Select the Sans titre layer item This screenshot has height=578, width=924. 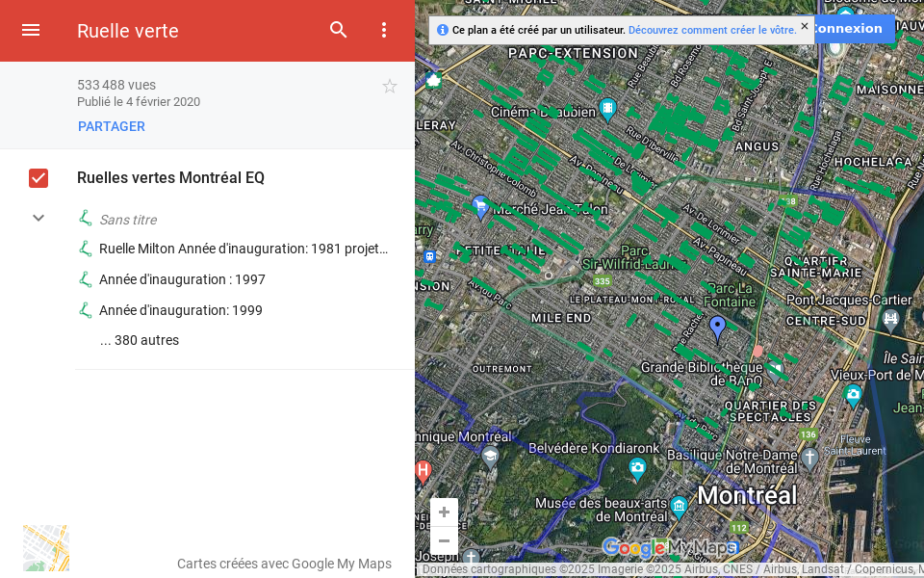point(128,220)
